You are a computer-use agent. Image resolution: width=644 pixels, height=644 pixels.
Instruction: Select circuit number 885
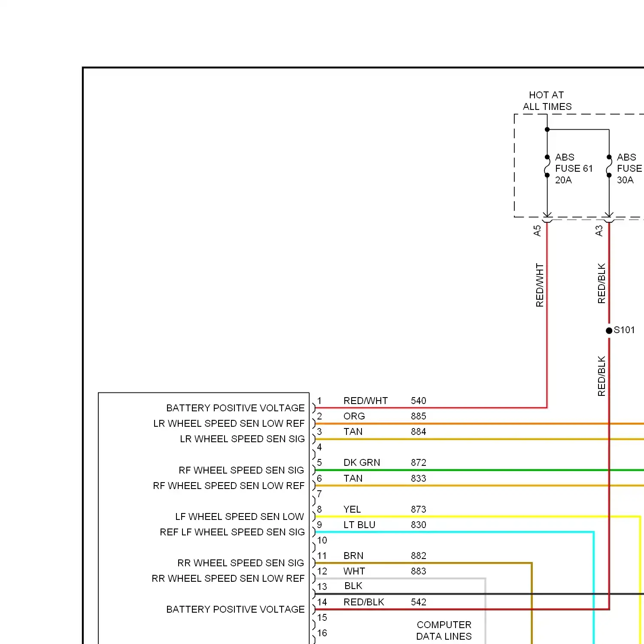point(419,416)
